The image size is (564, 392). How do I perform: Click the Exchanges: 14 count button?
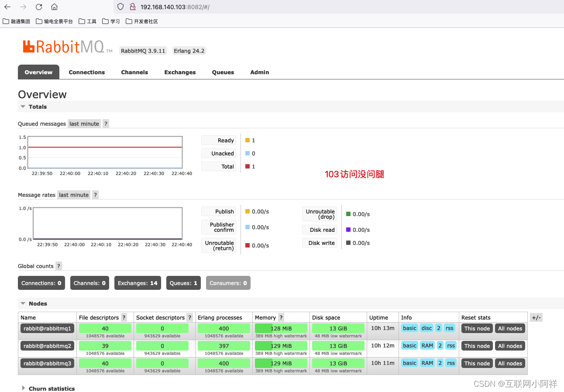[x=138, y=283]
